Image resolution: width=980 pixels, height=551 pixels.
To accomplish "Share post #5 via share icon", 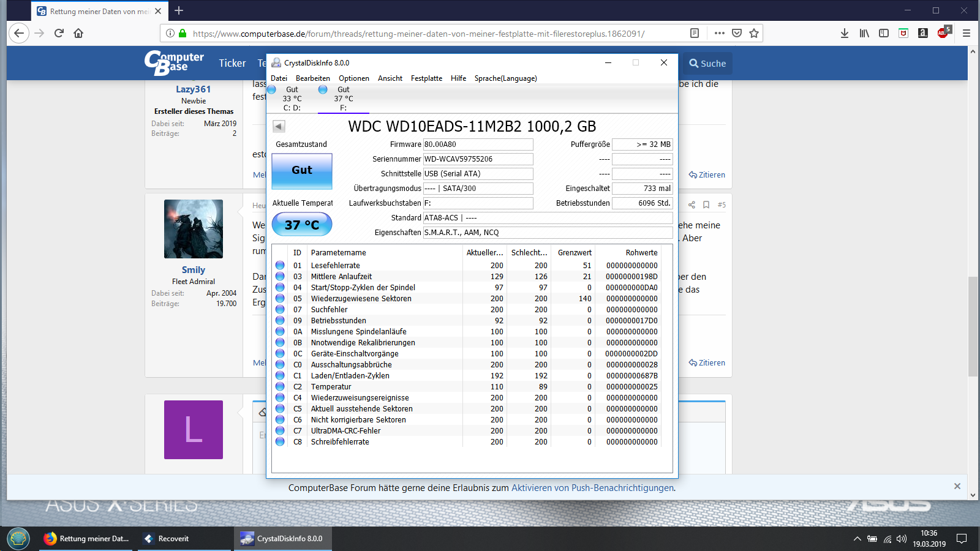I will click(692, 204).
